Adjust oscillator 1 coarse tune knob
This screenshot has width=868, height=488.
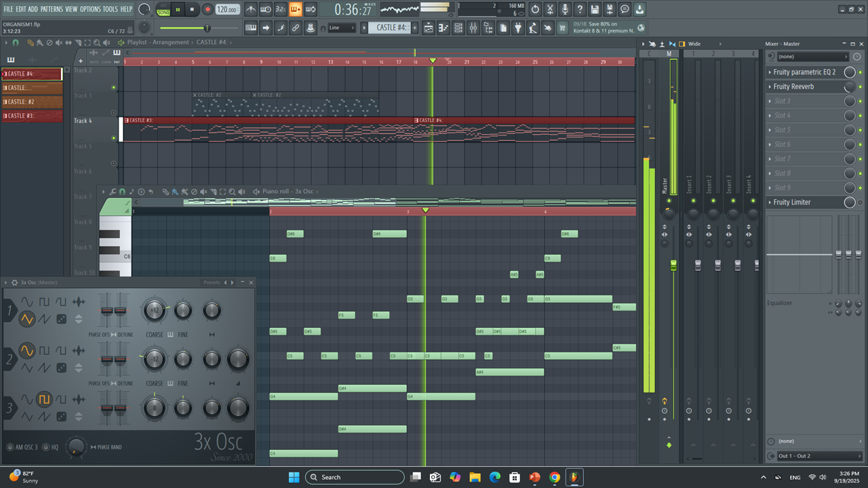pyautogui.click(x=155, y=311)
